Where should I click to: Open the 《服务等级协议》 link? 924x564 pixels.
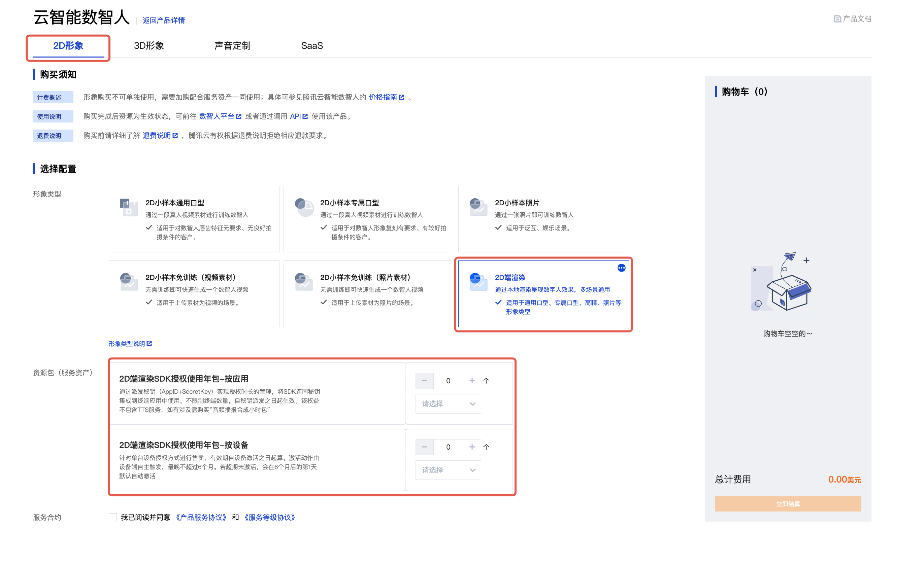[269, 518]
